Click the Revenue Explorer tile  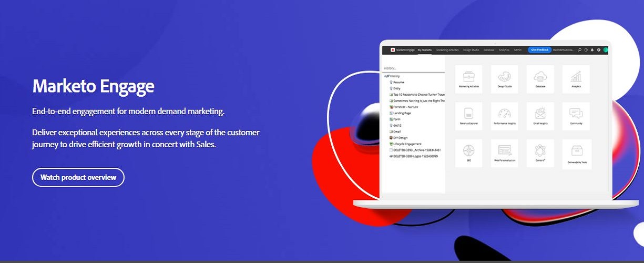469,116
